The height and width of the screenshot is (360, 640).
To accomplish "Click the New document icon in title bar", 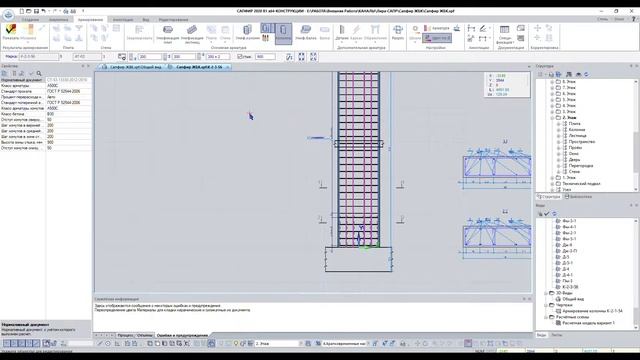I will coord(22,11).
